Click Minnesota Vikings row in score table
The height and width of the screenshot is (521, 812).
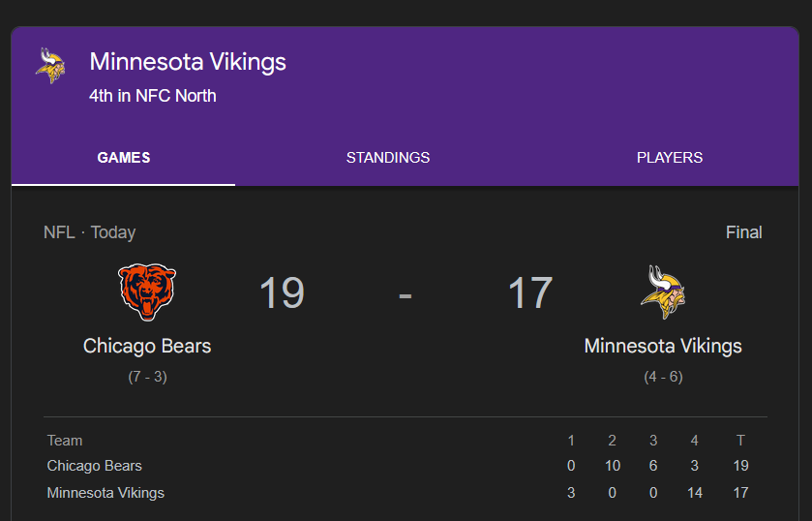click(105, 493)
